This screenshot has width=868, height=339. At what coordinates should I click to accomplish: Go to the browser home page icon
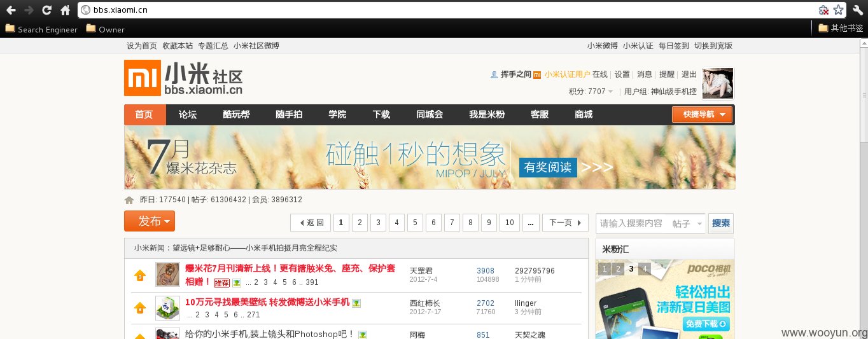click(65, 10)
